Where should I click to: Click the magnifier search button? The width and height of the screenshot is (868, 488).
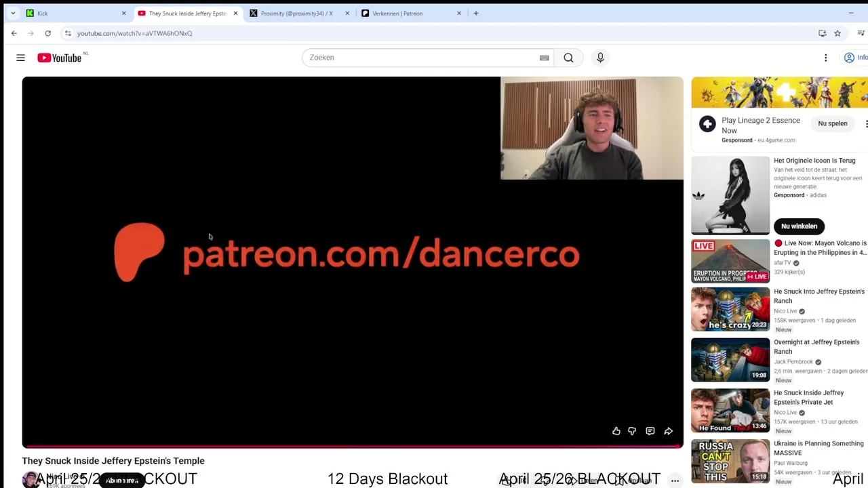[x=568, y=58]
